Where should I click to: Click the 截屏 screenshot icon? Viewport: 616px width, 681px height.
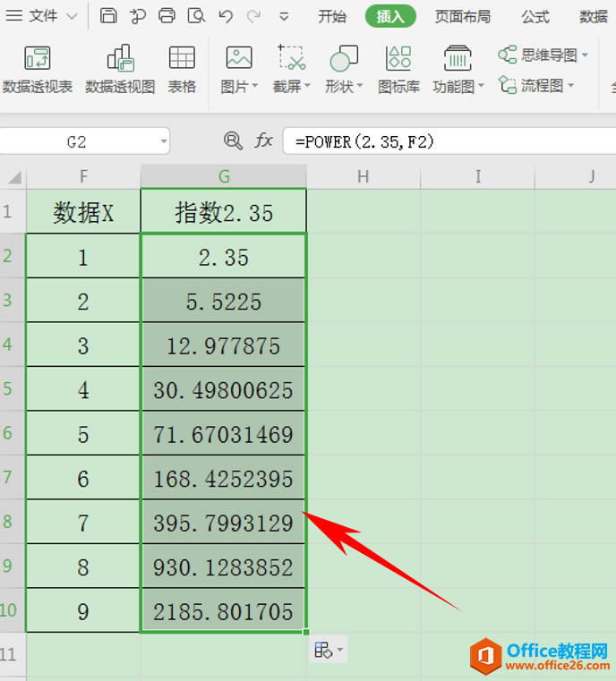click(x=292, y=57)
